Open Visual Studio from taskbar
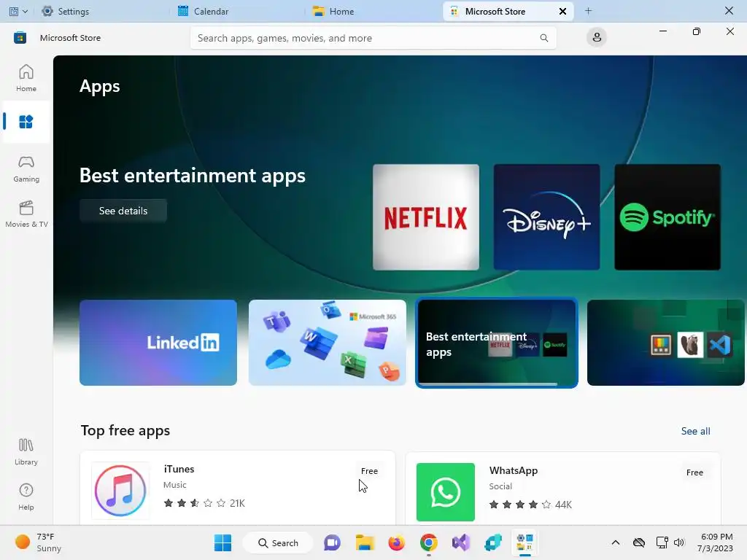This screenshot has height=560, width=747. 461,542
